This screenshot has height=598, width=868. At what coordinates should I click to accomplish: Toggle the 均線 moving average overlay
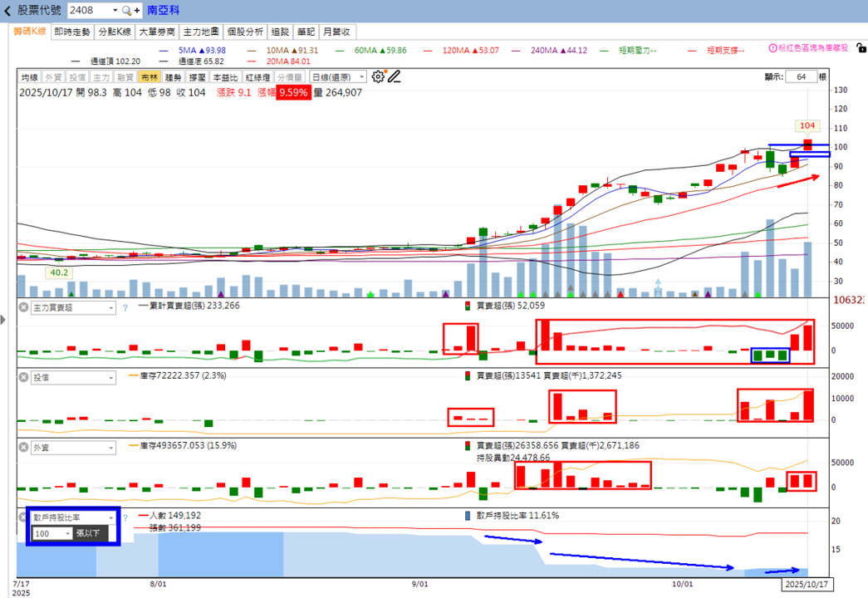coord(30,77)
